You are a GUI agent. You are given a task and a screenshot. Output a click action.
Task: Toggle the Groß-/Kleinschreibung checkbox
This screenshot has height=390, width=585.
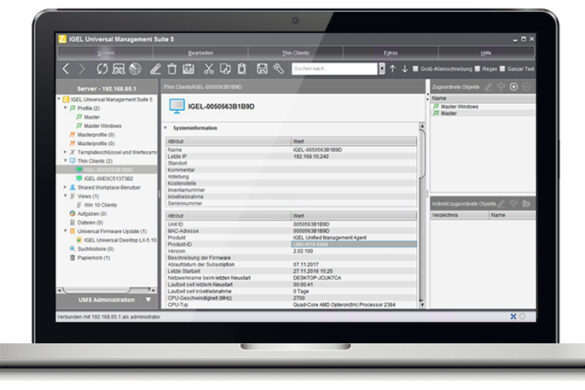pyautogui.click(x=416, y=69)
